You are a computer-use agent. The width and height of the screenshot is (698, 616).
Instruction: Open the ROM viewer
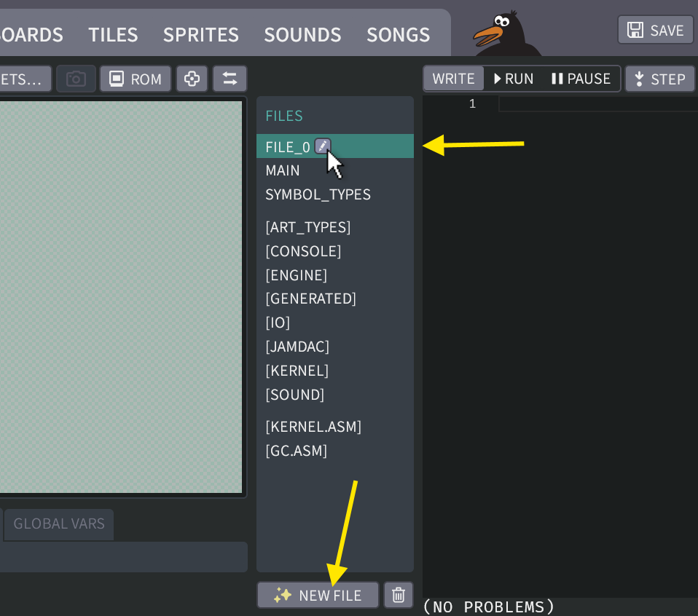(135, 78)
